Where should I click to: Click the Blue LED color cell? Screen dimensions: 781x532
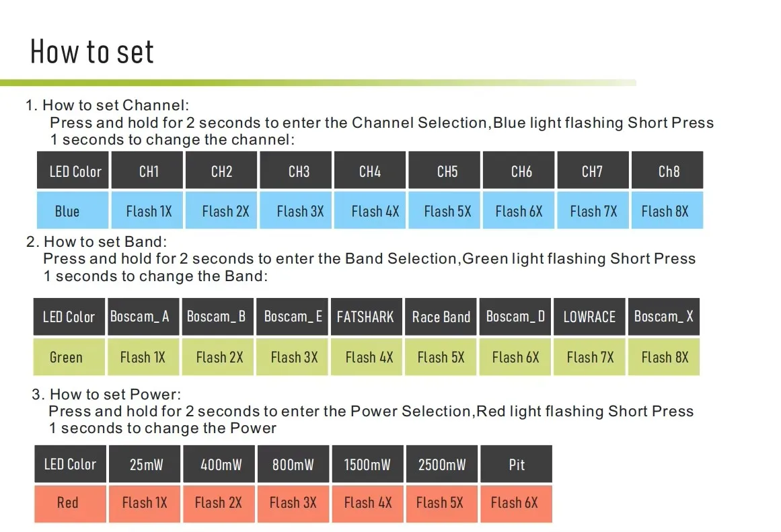tap(73, 211)
